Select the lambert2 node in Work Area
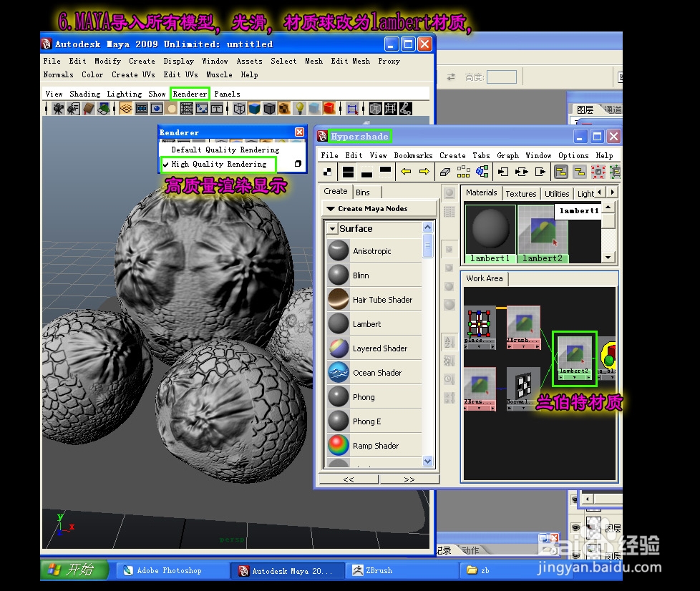Screen dimensions: 700x591 [574, 358]
